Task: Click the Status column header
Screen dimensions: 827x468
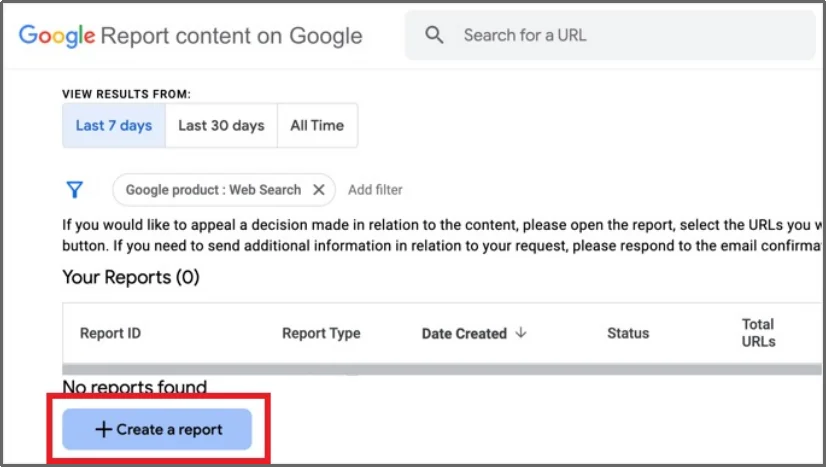Action: click(x=628, y=333)
